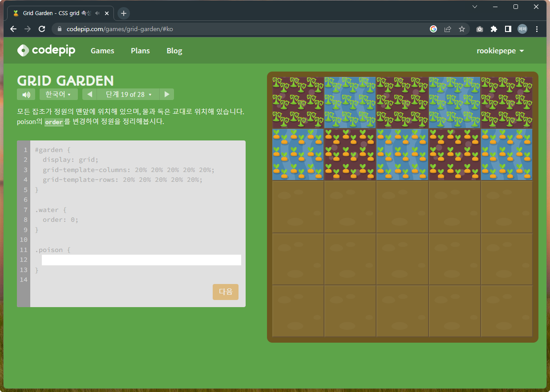Screen dimensions: 550x392
Task: Reload the page
Action: point(42,29)
